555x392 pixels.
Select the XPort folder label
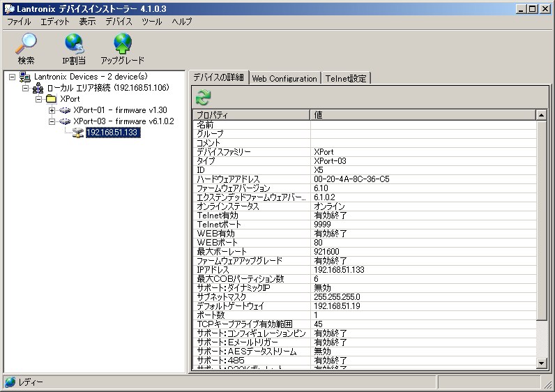click(x=70, y=99)
